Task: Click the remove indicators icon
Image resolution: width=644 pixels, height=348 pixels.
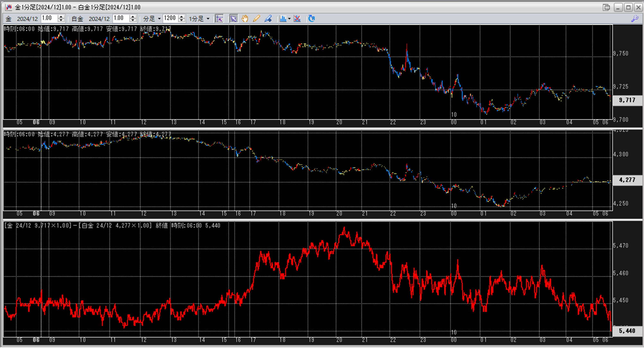Action: tap(297, 19)
